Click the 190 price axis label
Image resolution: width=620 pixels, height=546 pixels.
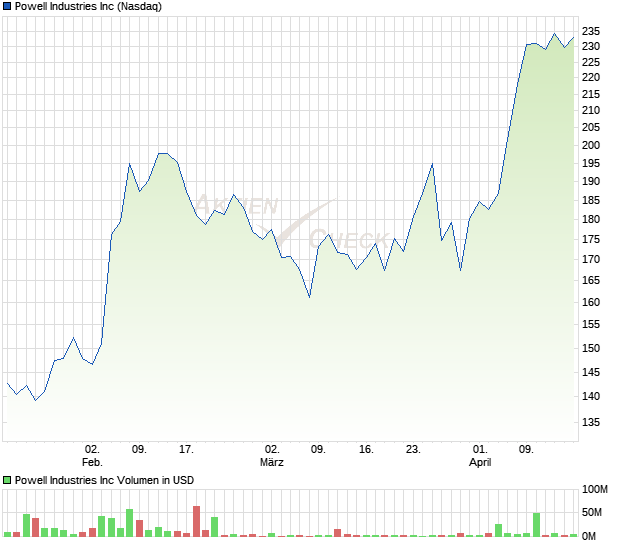pos(591,181)
